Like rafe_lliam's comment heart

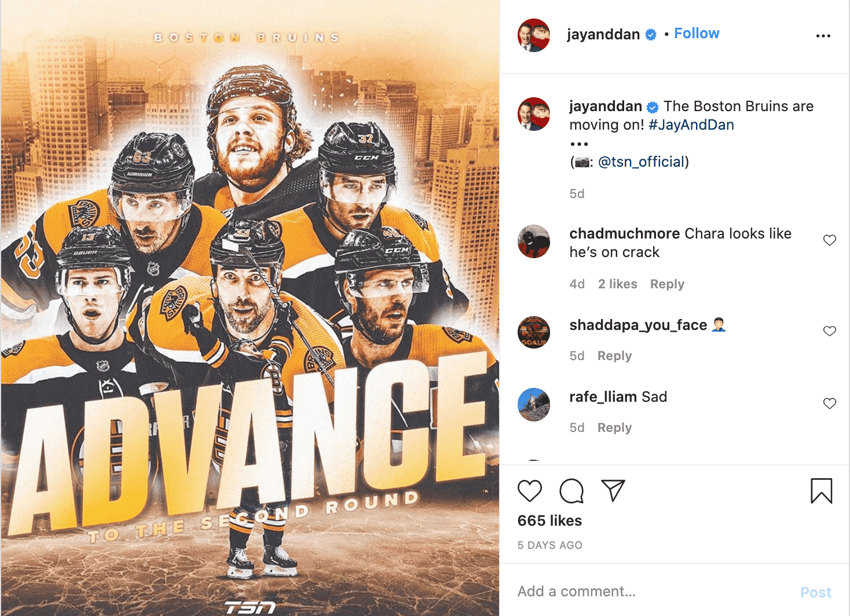[x=830, y=404]
